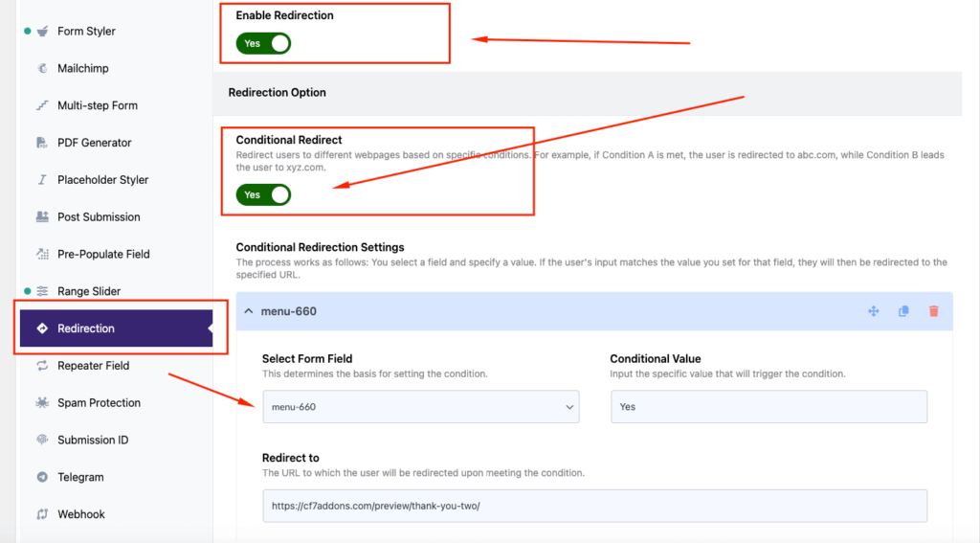Click the Spam Protection bug icon
This screenshot has width=980, height=543.
click(x=42, y=403)
